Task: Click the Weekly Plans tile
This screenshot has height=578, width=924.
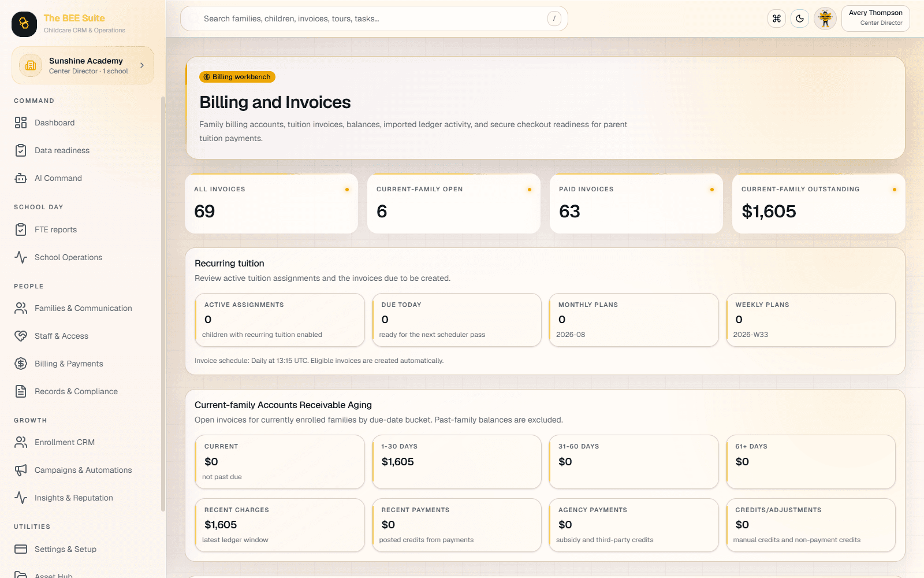Action: click(811, 320)
